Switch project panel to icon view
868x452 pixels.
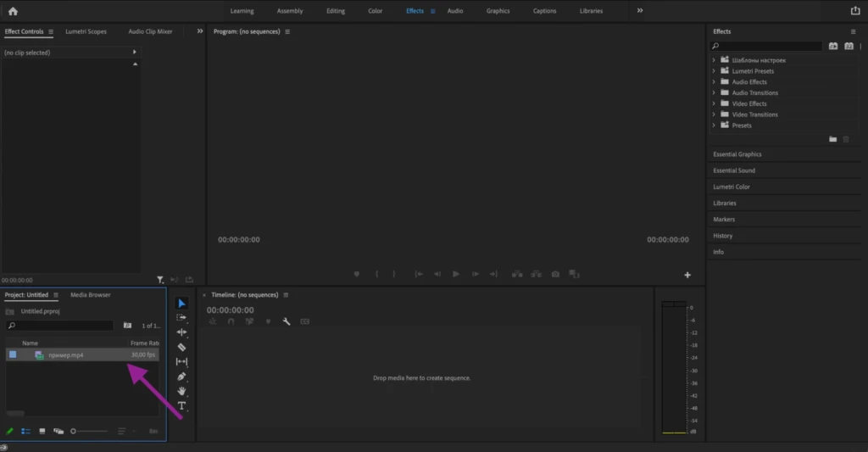point(42,431)
